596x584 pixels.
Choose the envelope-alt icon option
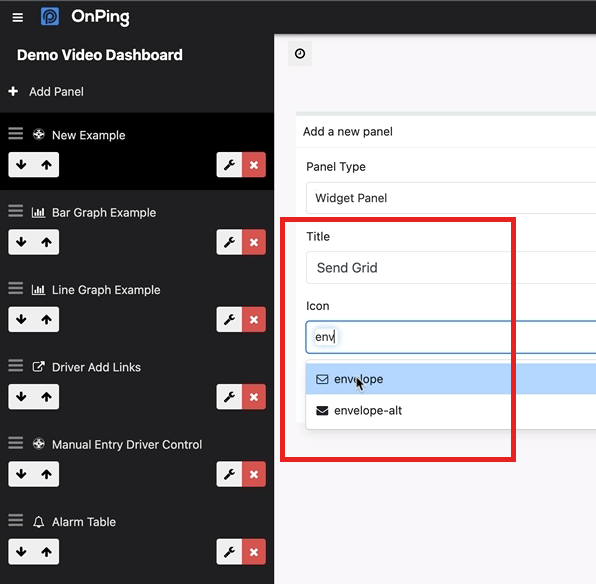pyautogui.click(x=451, y=411)
